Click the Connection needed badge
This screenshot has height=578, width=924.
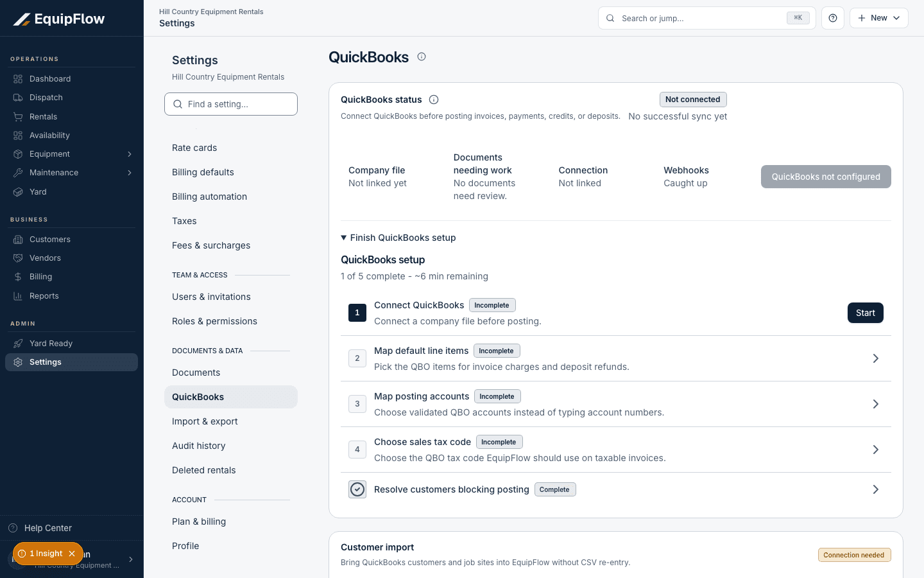coord(854,555)
